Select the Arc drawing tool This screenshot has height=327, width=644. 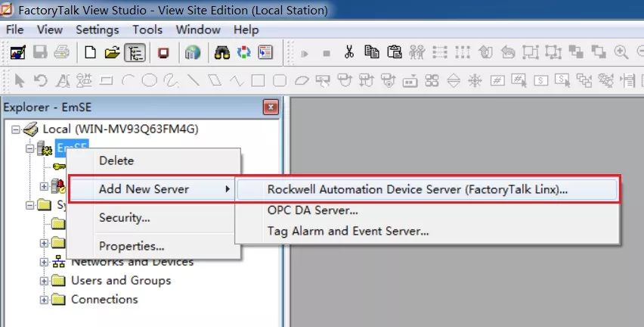click(x=128, y=81)
